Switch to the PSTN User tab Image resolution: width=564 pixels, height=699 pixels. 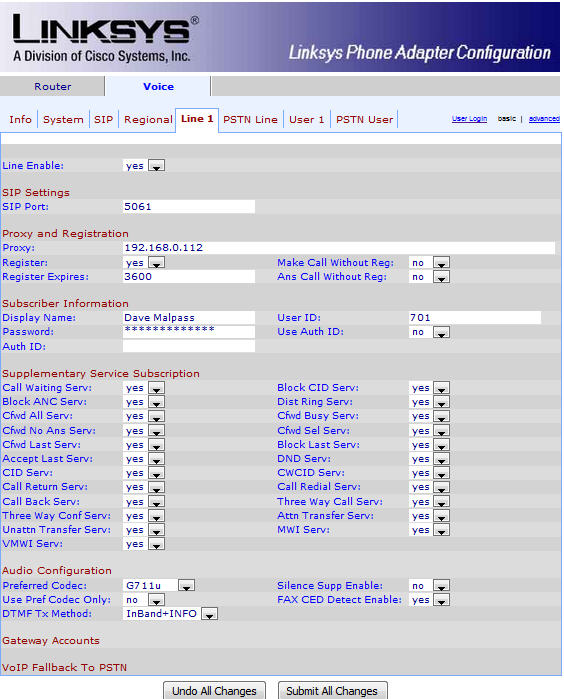click(365, 119)
